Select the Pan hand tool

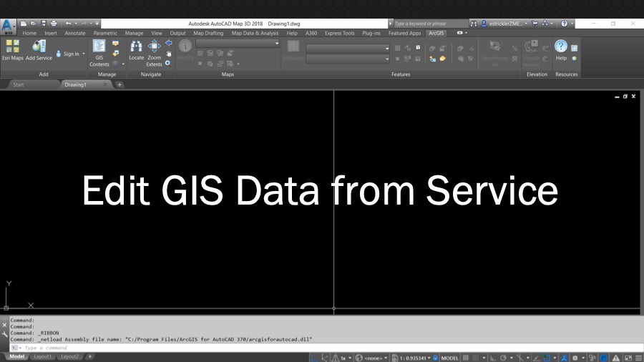click(x=168, y=54)
